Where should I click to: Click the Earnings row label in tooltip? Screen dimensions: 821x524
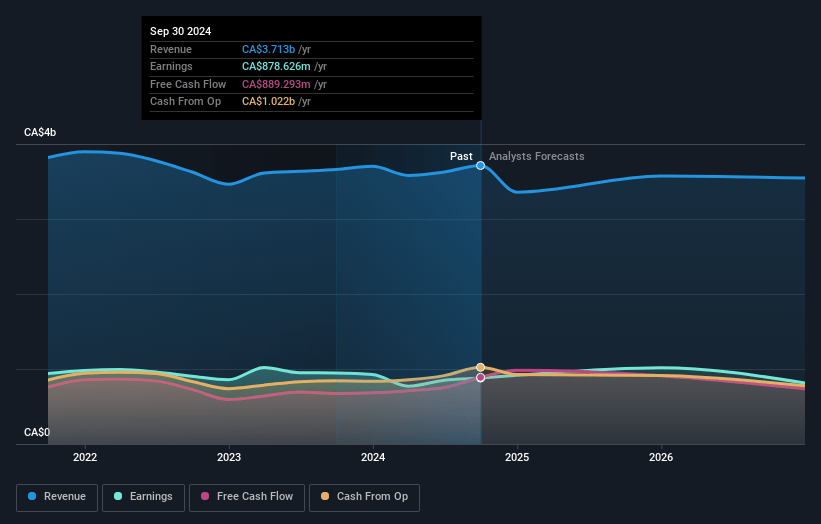coord(171,66)
